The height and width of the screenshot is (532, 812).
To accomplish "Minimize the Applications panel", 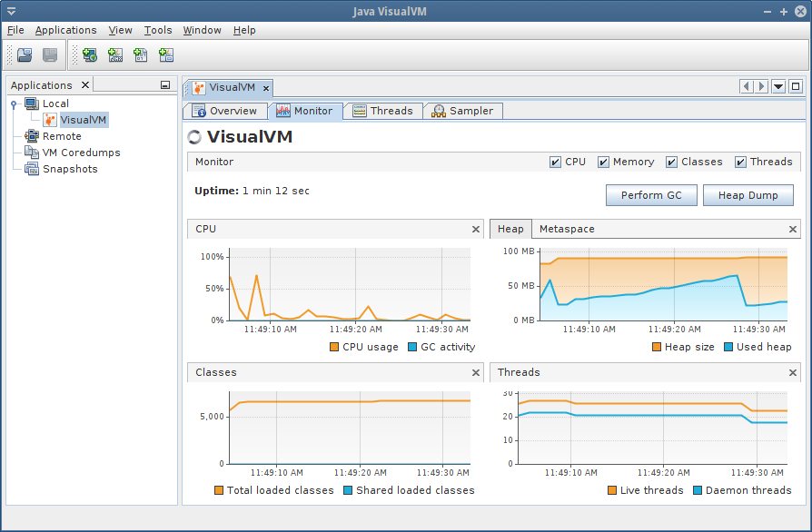I will point(165,84).
